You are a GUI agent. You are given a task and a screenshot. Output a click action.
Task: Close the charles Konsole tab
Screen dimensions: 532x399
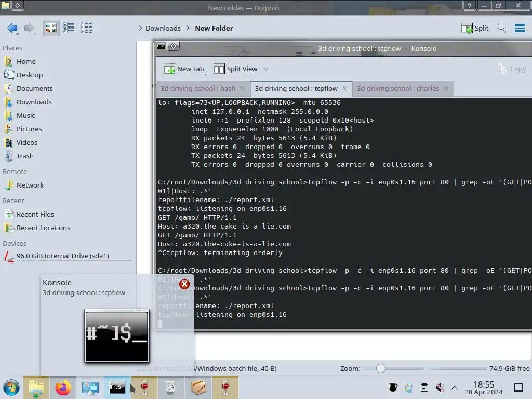[446, 88]
